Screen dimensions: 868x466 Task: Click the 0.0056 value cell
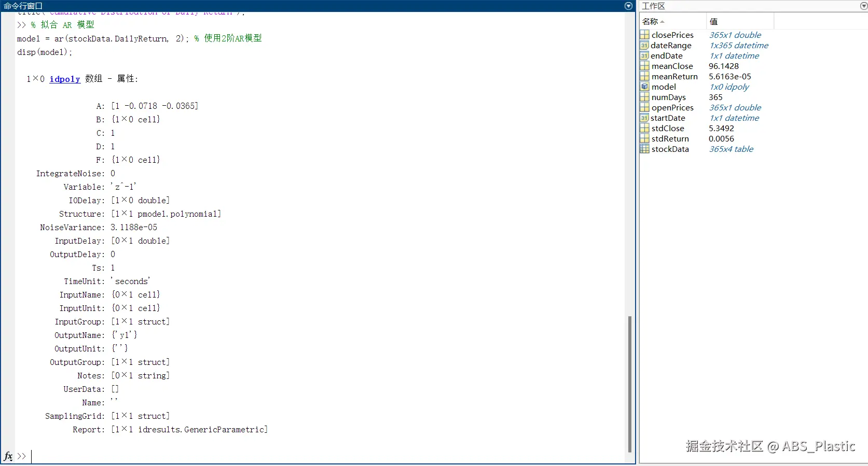point(721,138)
